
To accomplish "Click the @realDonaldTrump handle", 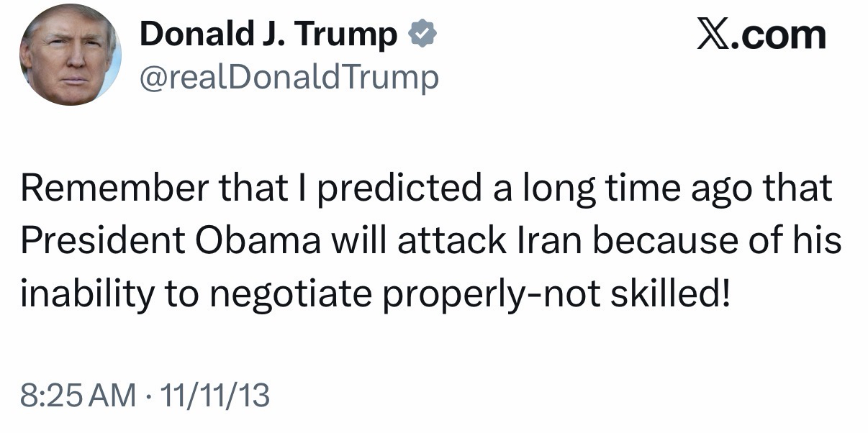I will point(289,76).
